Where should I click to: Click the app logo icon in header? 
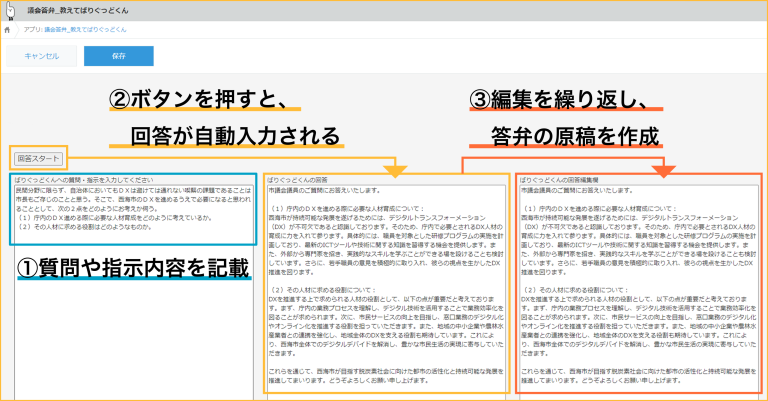tap(12, 9)
